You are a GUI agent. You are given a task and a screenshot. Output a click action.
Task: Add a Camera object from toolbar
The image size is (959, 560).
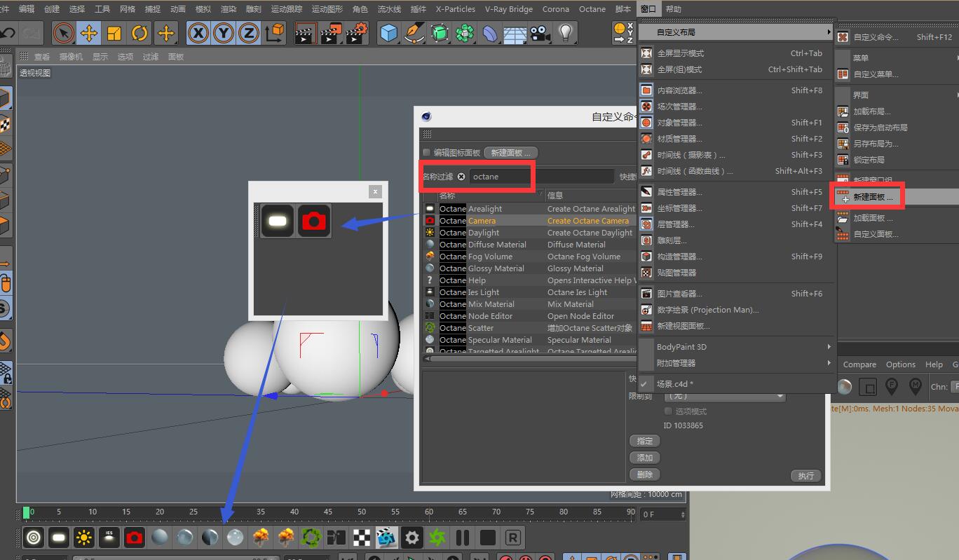click(x=540, y=33)
